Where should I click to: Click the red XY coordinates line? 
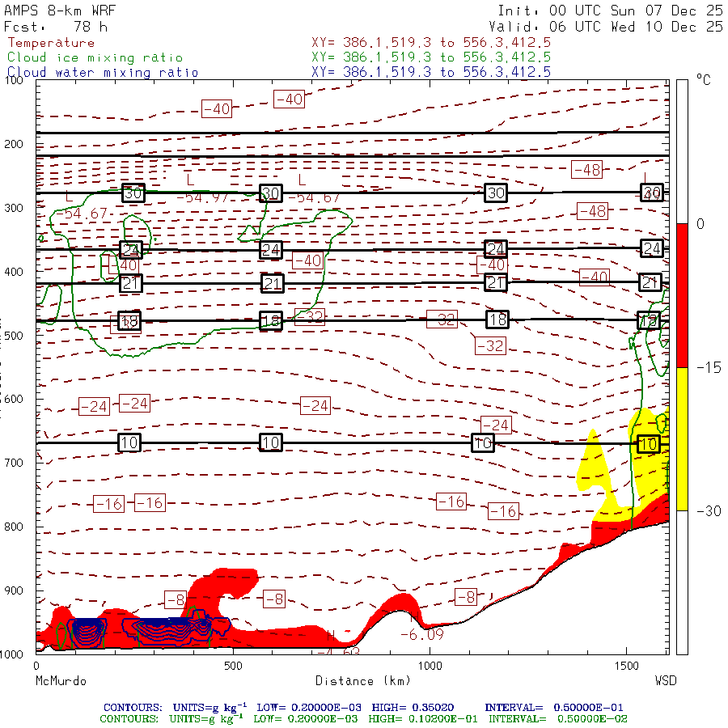click(431, 43)
